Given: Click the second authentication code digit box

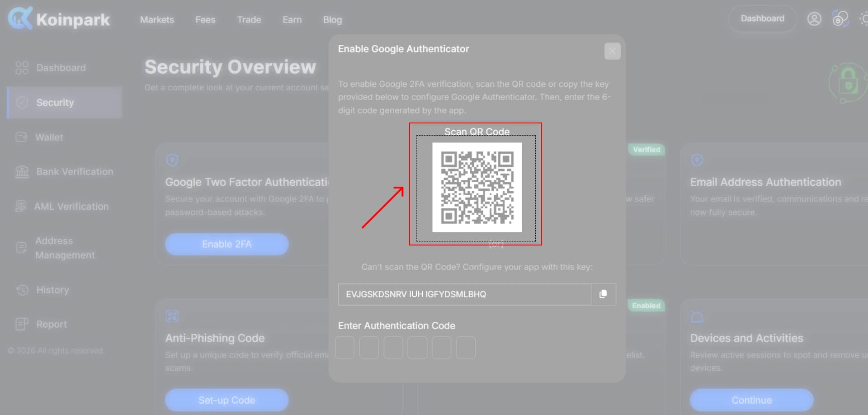Looking at the screenshot, I should click(x=369, y=348).
